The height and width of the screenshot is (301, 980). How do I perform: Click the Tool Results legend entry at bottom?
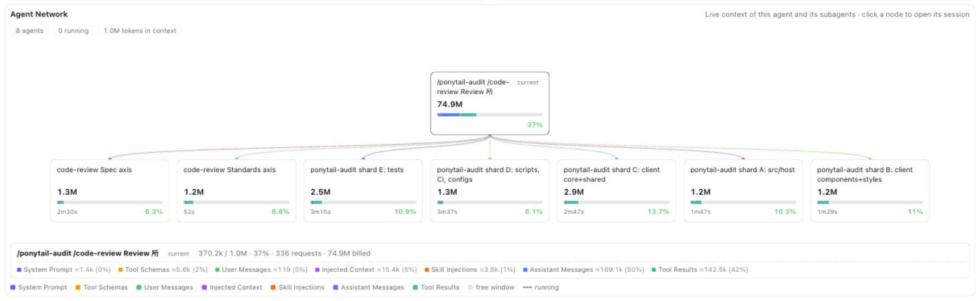436,288
